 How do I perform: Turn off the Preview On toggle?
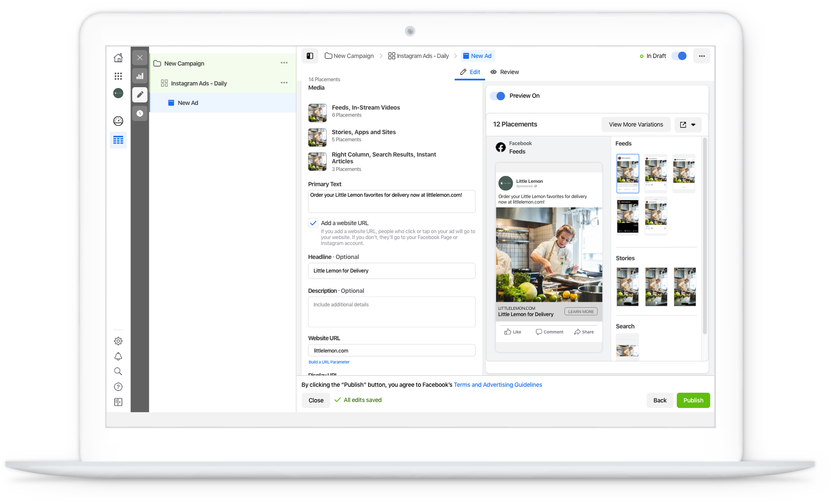(x=498, y=96)
